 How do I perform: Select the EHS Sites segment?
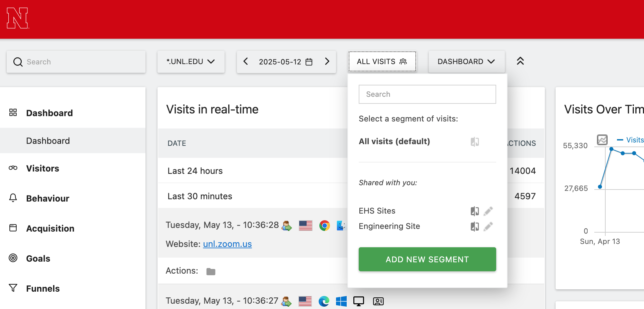(377, 211)
